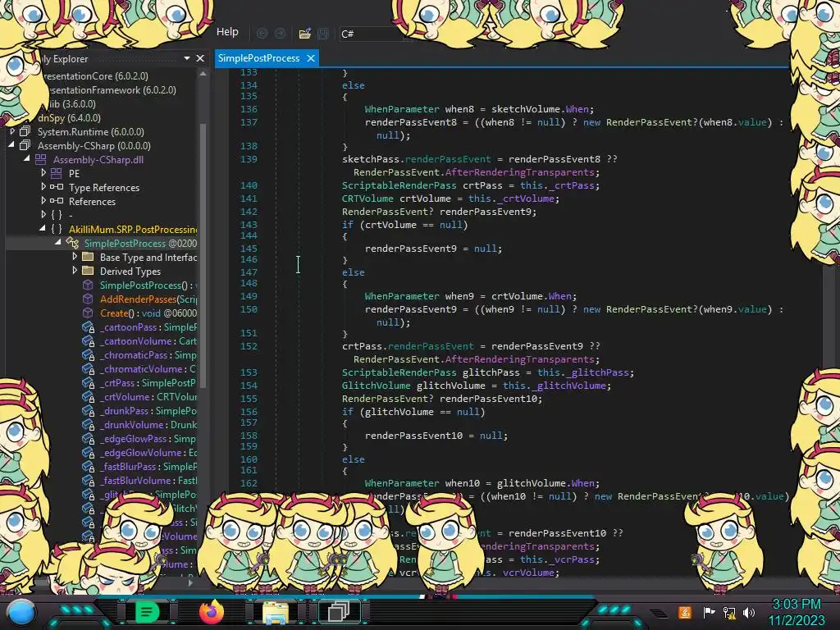The height and width of the screenshot is (630, 840).
Task: Click the orange tray application icon
Action: point(685,612)
